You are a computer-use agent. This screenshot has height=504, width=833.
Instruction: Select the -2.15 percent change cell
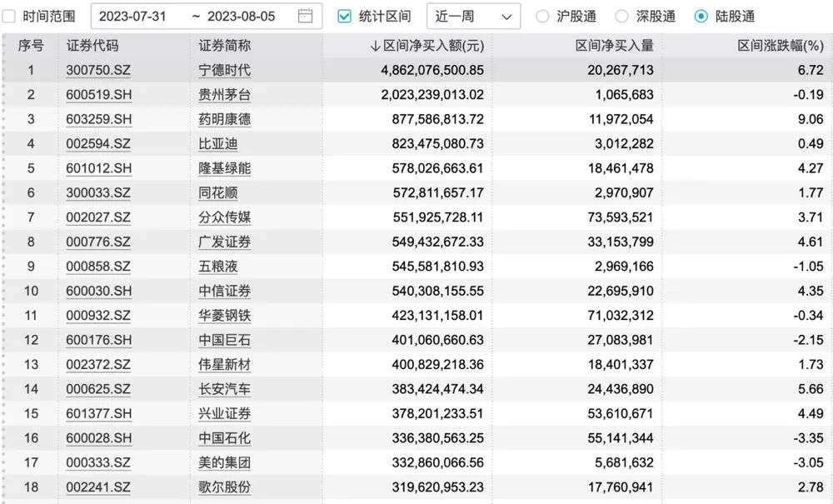tap(809, 340)
